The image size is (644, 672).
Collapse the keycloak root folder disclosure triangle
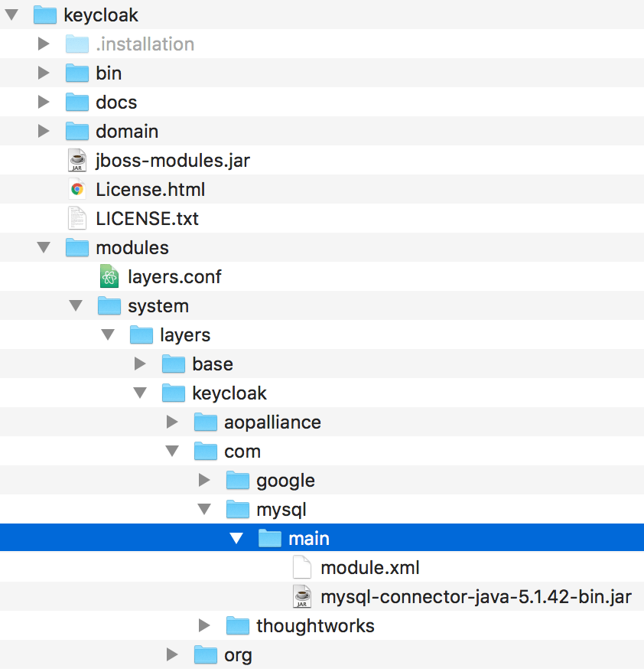pos(11,15)
